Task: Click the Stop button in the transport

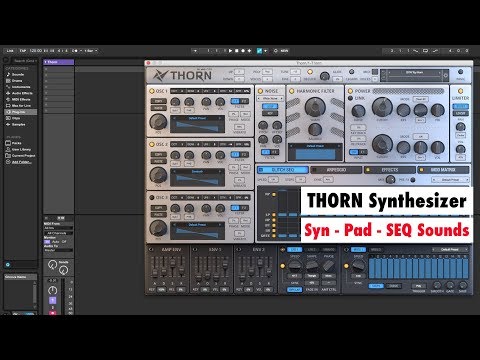Action: [x=237, y=51]
